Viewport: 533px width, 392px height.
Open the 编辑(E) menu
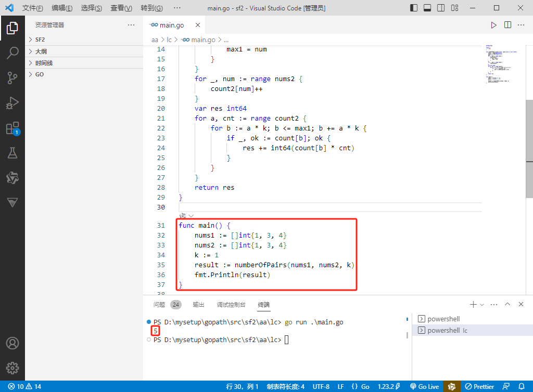[x=62, y=8]
